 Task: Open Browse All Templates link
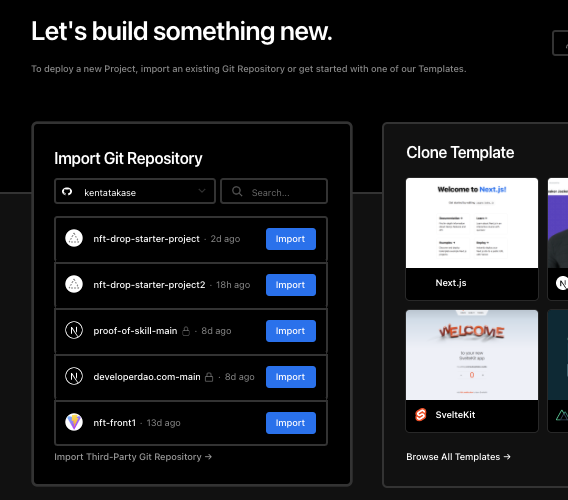click(x=458, y=457)
